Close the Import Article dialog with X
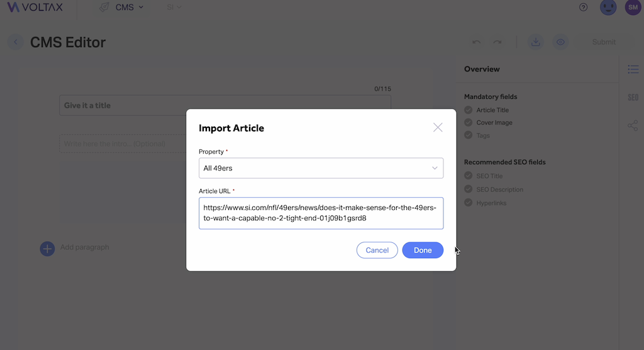Screen dimensions: 644x350 tap(438, 128)
